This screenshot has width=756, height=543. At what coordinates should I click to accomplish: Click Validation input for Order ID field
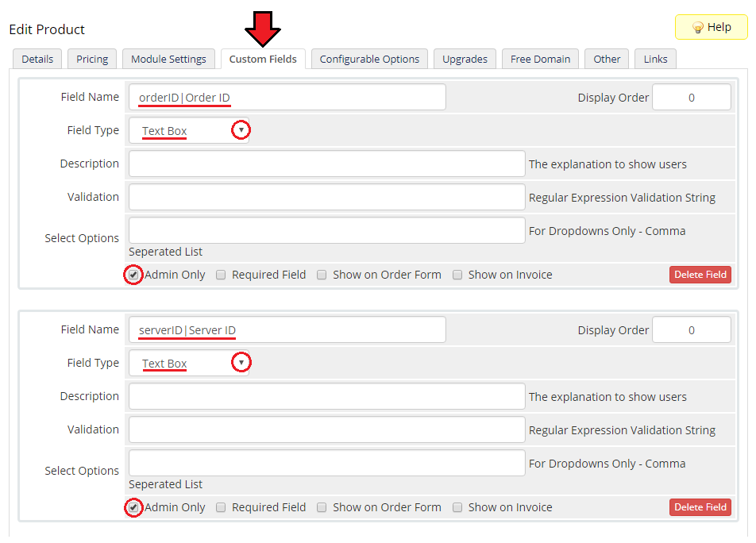coord(327,197)
